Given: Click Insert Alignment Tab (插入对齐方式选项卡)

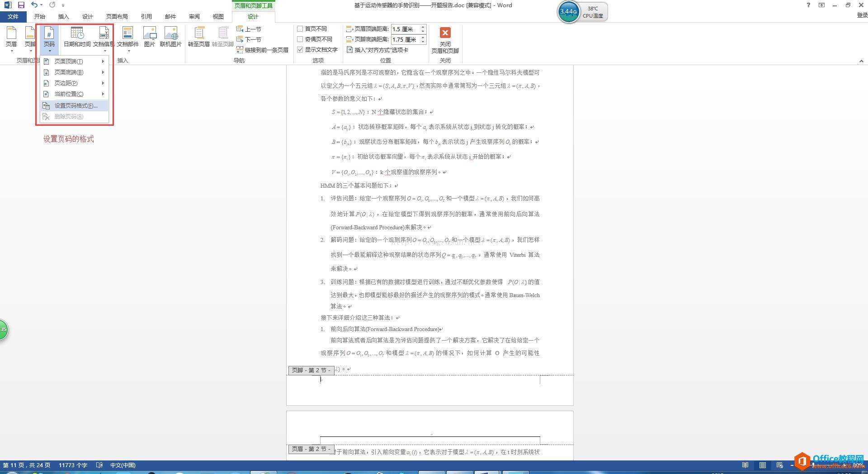Looking at the screenshot, I should (x=377, y=50).
